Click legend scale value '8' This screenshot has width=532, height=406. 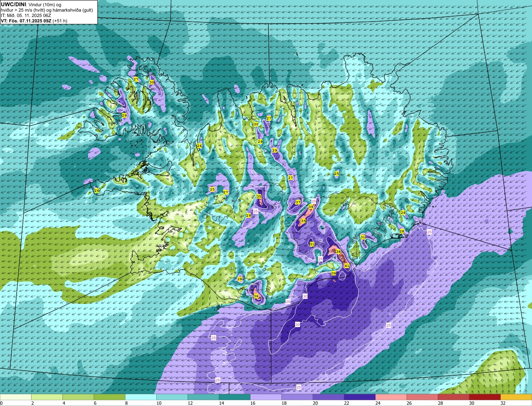[x=126, y=403]
